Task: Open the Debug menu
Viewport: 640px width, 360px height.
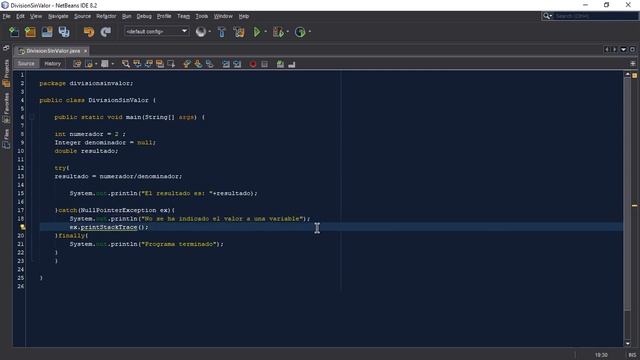Action: [144, 16]
